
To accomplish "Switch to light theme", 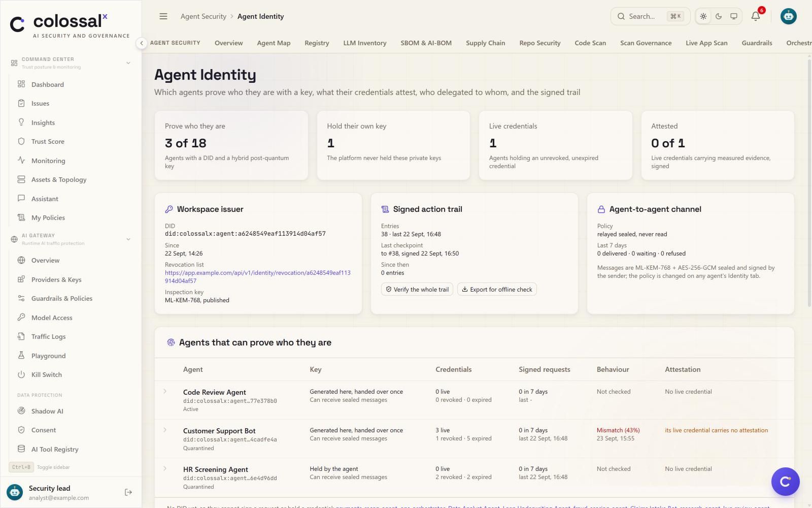I will [x=703, y=16].
